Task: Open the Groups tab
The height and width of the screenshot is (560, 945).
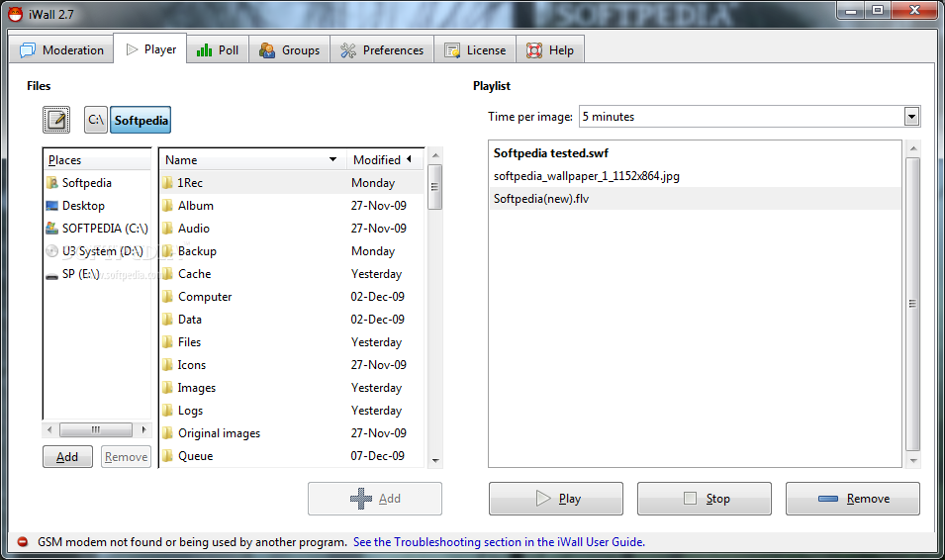Action: [289, 50]
